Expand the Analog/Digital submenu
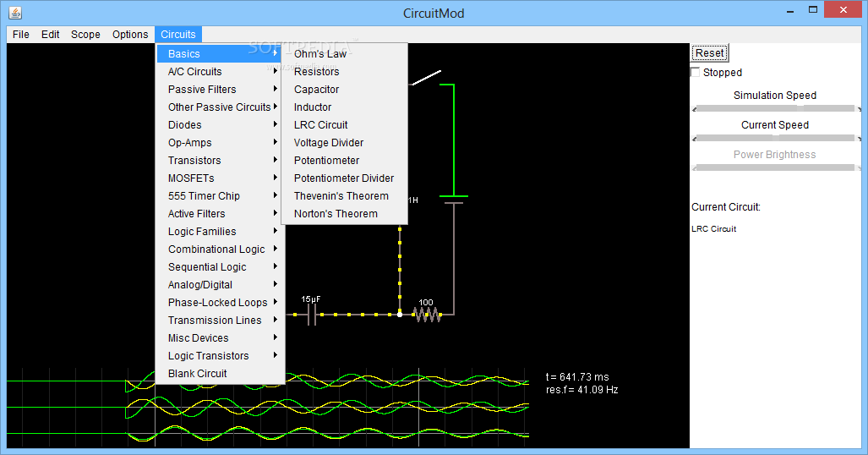This screenshot has height=455, width=868. 220,284
